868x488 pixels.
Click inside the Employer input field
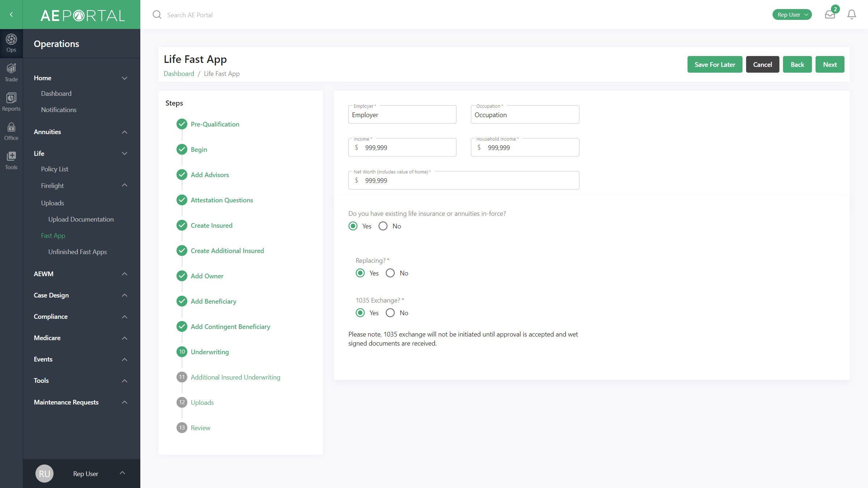tap(402, 115)
